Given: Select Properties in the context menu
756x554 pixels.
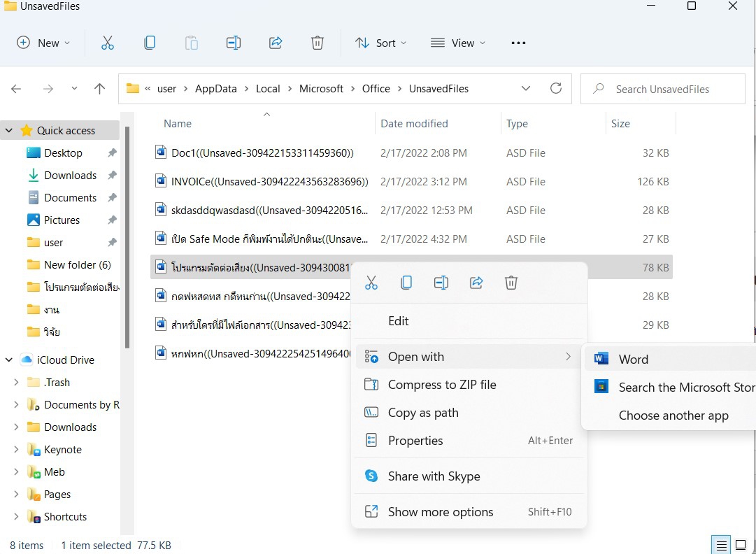Looking at the screenshot, I should [x=415, y=441].
